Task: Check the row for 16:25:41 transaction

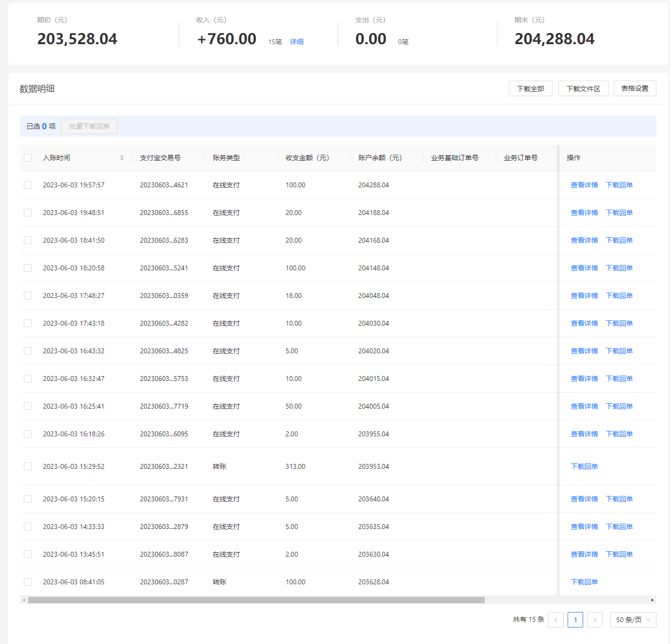Action: pyautogui.click(x=28, y=406)
